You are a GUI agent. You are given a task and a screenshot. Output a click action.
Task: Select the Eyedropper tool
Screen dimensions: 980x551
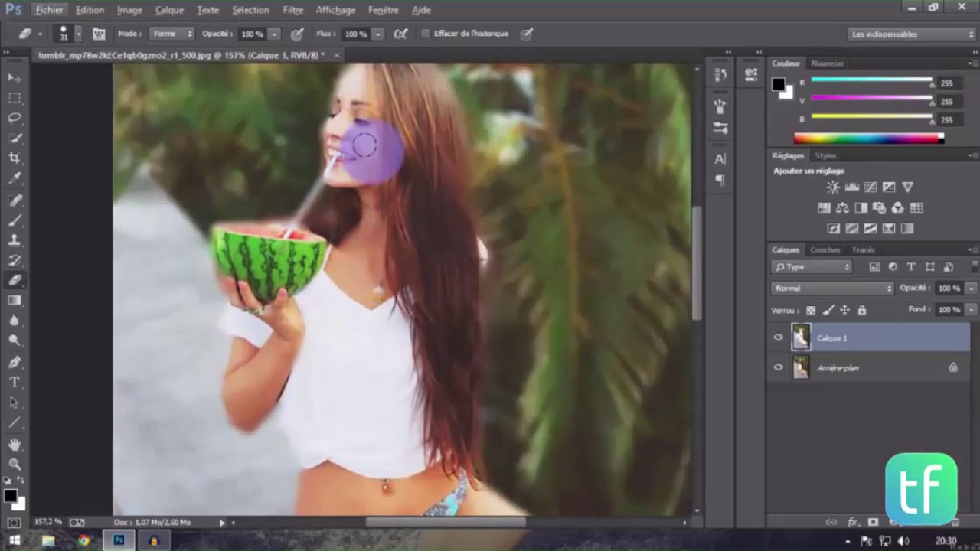click(x=15, y=178)
